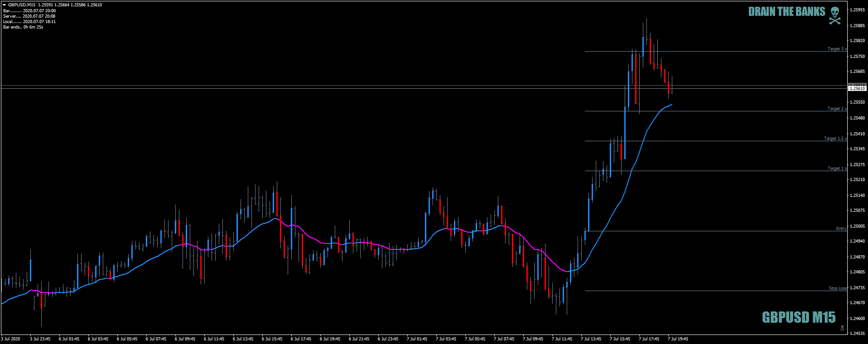Click price scale value 1.25885
This screenshot has width=868, height=344.
[857, 26]
